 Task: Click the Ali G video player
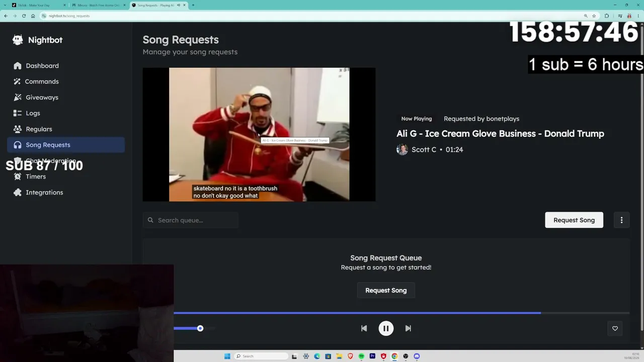(259, 135)
